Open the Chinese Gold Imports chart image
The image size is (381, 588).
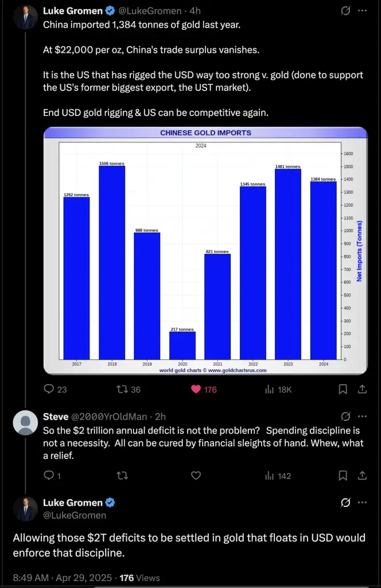pos(205,250)
